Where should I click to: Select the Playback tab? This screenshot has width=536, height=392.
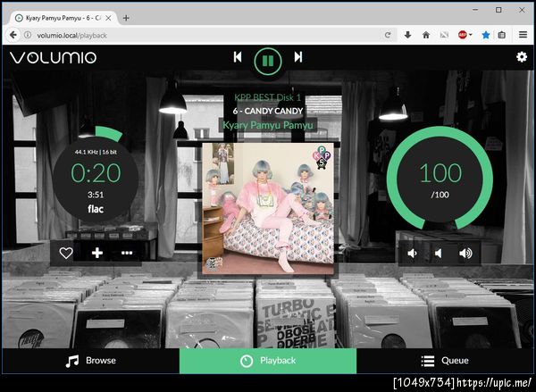[x=268, y=361]
